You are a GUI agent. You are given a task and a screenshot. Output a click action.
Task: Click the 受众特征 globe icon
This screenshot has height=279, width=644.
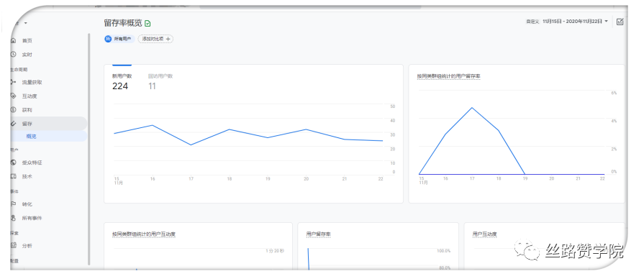coord(14,163)
